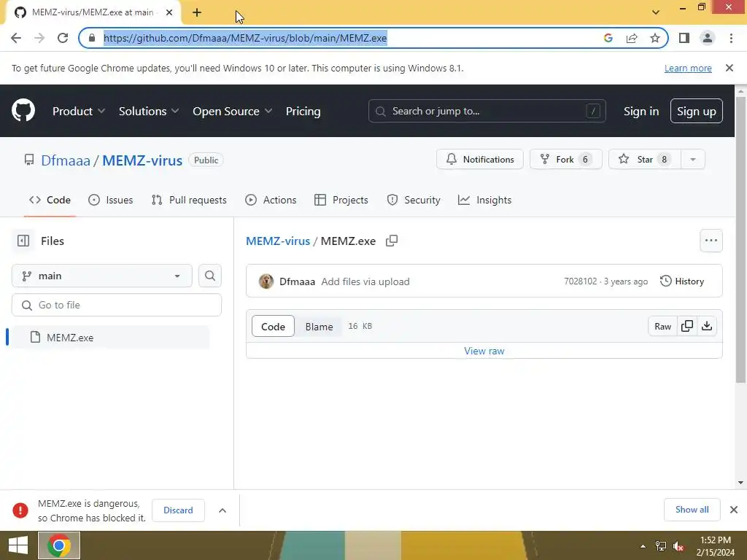Viewport: 747px width, 560px height.
Task: Dismiss the Chrome update notification bar
Action: pyautogui.click(x=729, y=68)
